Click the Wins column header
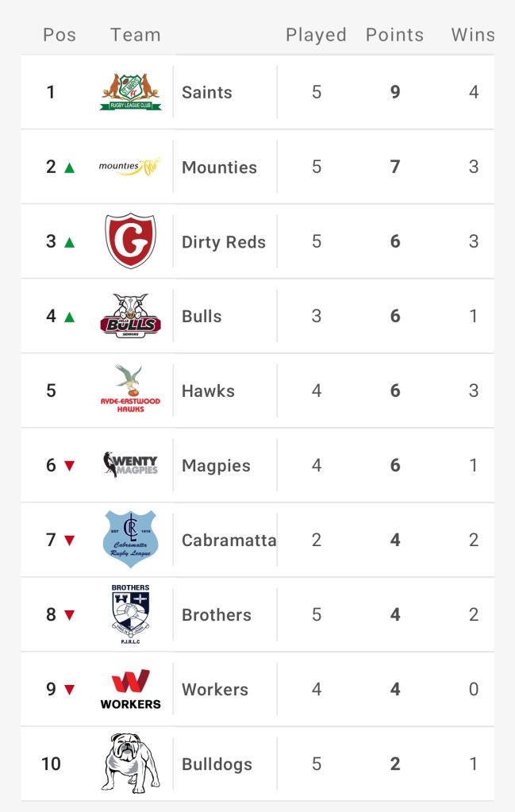Image resolution: width=515 pixels, height=812 pixels. [x=473, y=35]
